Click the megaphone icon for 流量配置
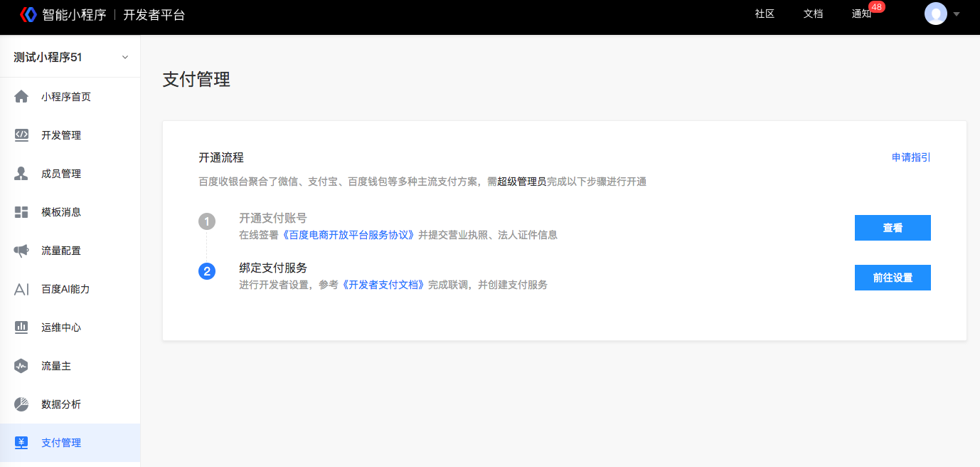Image resolution: width=980 pixels, height=467 pixels. click(x=21, y=251)
